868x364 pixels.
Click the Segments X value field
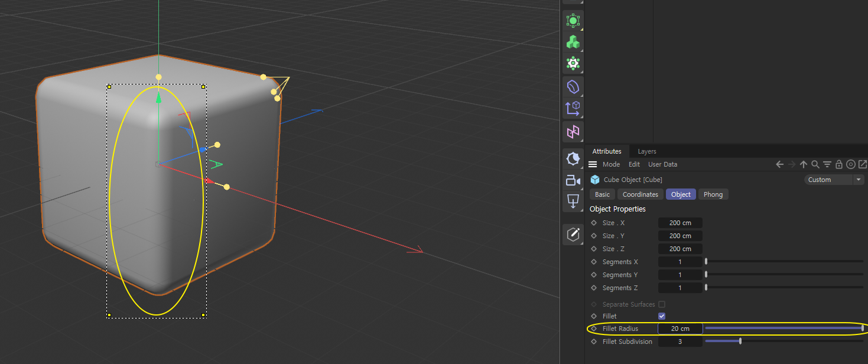pos(680,262)
